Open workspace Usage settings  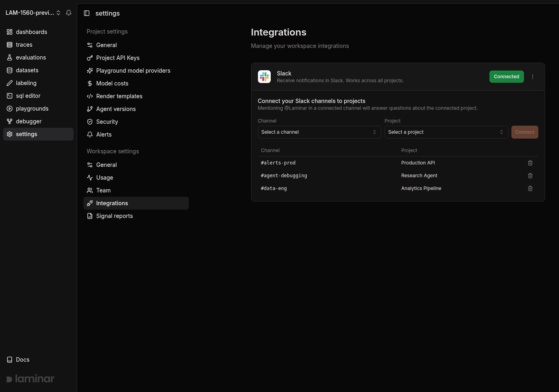[x=136, y=178]
